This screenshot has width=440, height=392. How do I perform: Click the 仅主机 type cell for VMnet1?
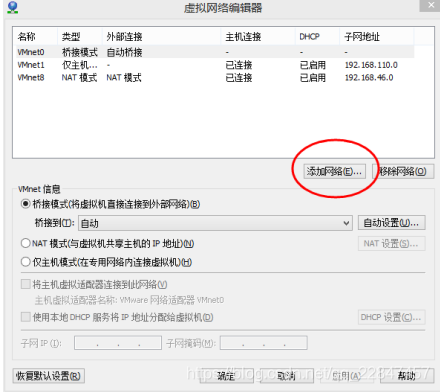pos(79,65)
